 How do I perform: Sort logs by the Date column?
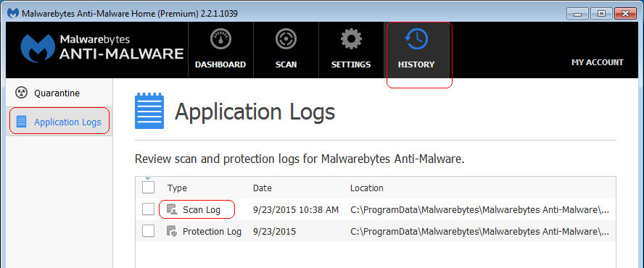263,188
